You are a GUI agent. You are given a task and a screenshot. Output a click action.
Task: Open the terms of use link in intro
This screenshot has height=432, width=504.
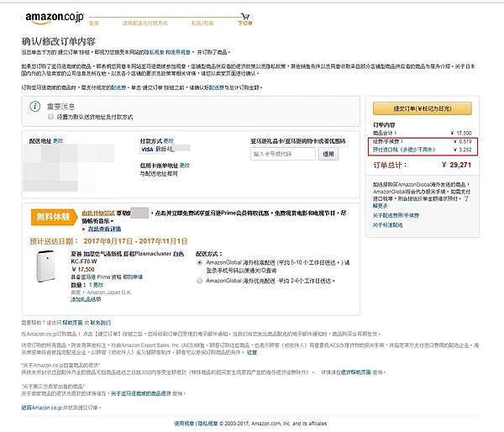pos(181,52)
